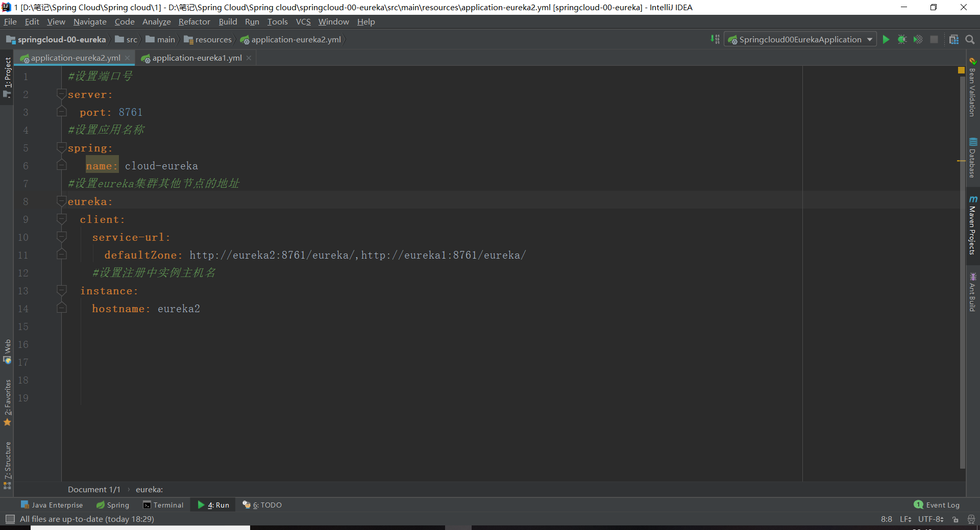Click the resources breadcrumb folder
Image resolution: width=980 pixels, height=530 pixels.
[x=208, y=40]
